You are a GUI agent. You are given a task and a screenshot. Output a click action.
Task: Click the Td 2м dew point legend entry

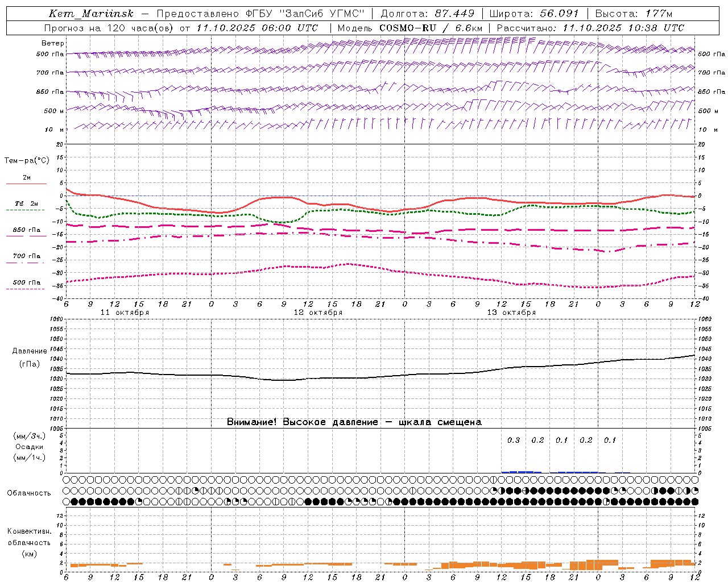(x=26, y=206)
